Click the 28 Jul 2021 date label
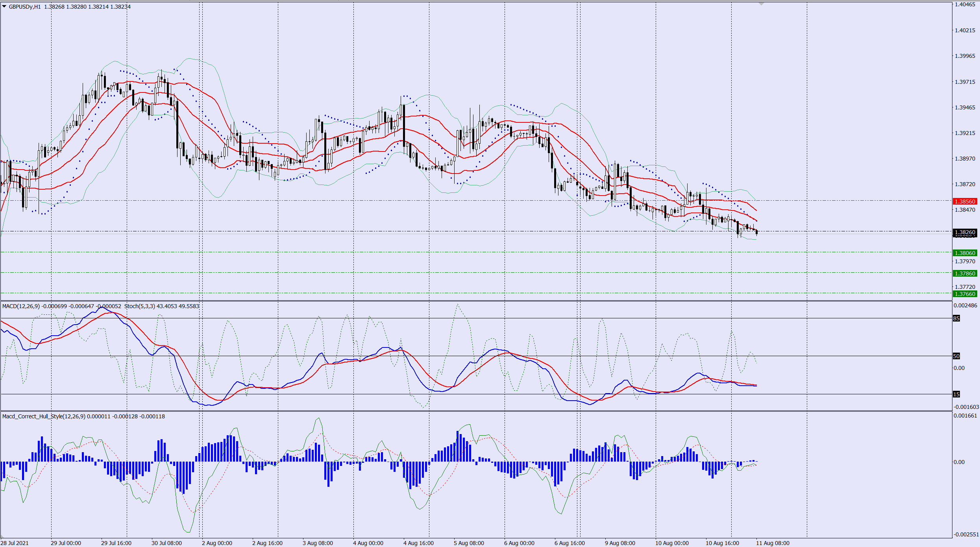 15,543
